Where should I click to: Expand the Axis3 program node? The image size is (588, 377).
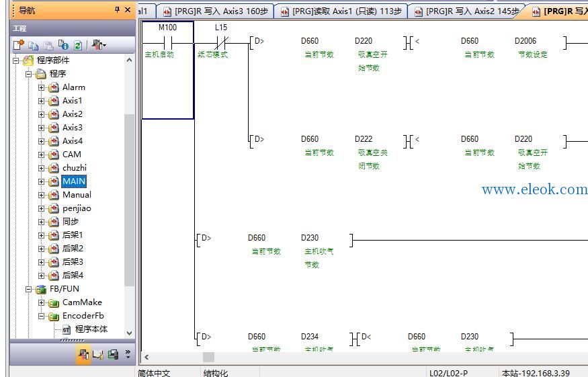click(x=41, y=128)
